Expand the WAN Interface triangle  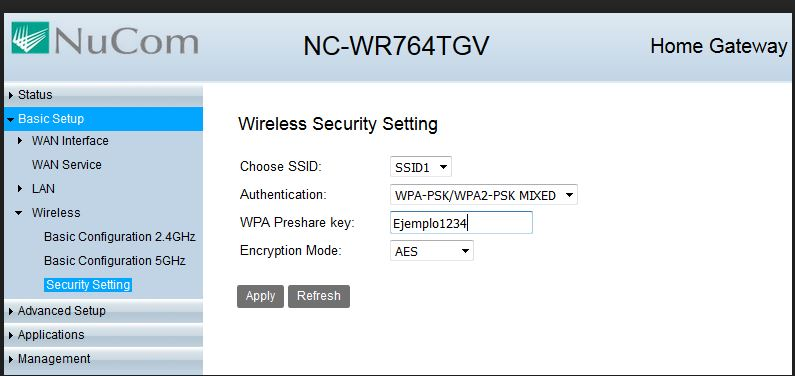point(20,140)
